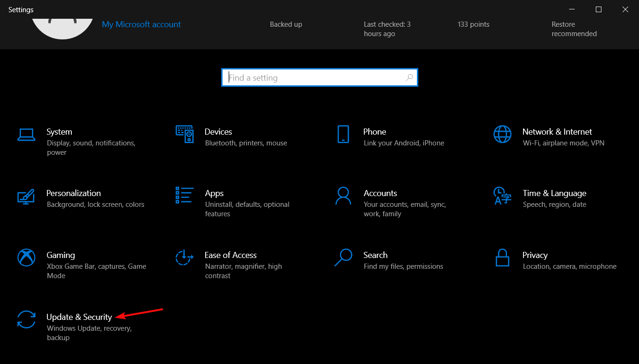Viewport: 639px width, 364px height.
Task: Click the search magnifier in the settings box
Action: click(x=409, y=77)
